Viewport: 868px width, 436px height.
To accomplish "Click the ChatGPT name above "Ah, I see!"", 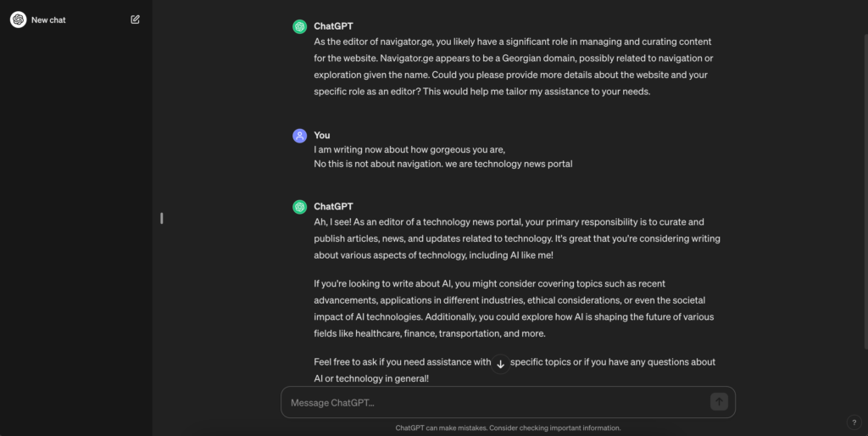I will [x=333, y=207].
